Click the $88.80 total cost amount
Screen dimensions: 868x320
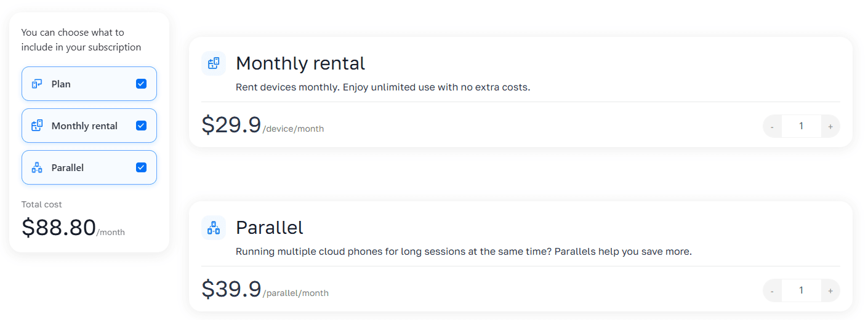[59, 227]
